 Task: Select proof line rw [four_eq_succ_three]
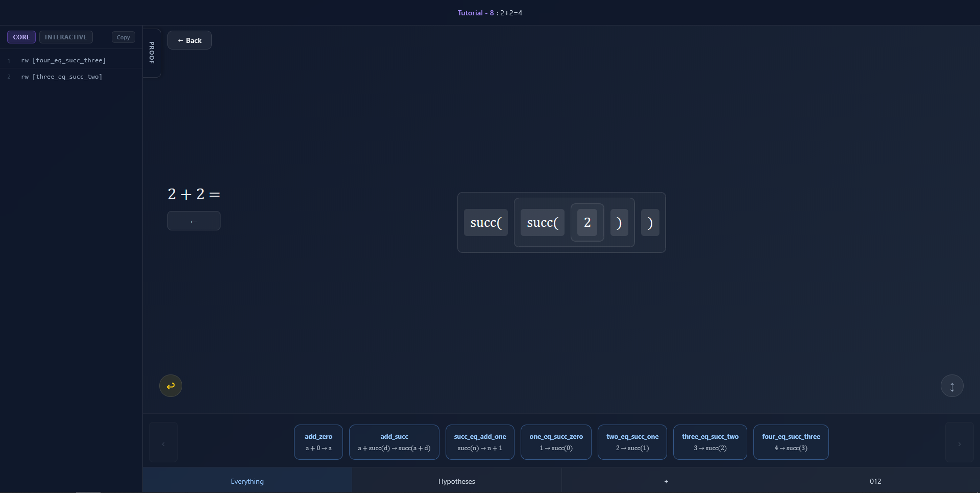pyautogui.click(x=71, y=60)
